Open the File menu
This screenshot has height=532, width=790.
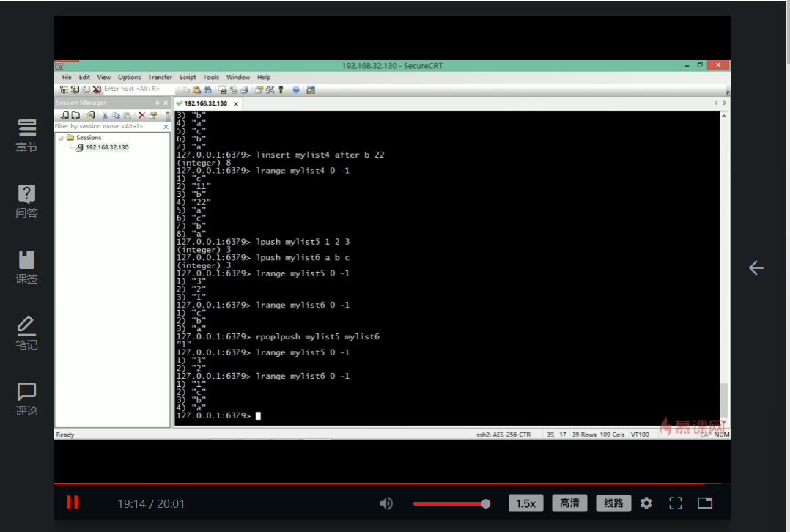67,77
